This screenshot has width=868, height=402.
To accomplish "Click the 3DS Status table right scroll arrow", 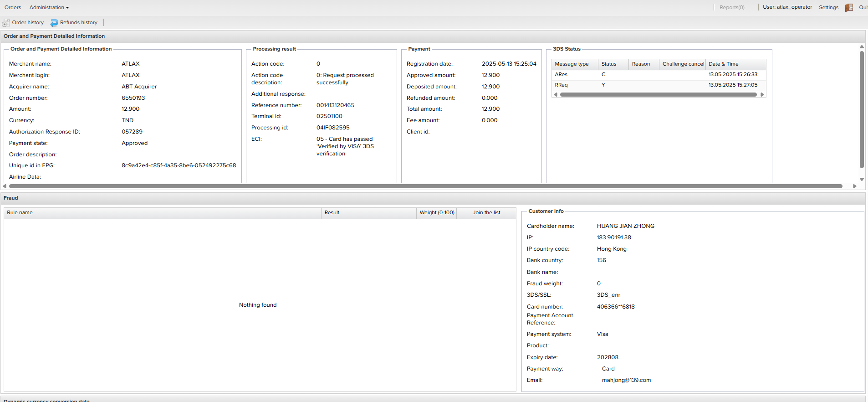I will click(762, 95).
